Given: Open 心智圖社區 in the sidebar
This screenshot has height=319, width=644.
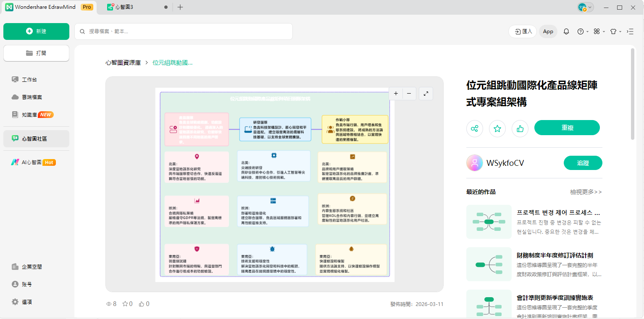Looking at the screenshot, I should click(36, 139).
